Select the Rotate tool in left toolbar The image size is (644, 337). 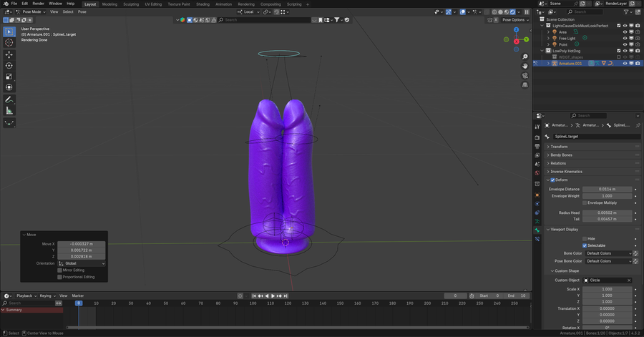pos(9,66)
